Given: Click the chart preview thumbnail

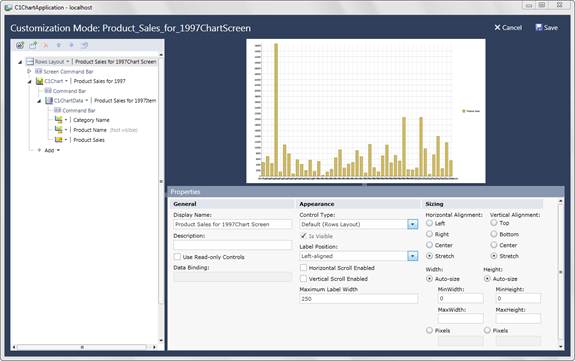Looking at the screenshot, I should (x=366, y=111).
